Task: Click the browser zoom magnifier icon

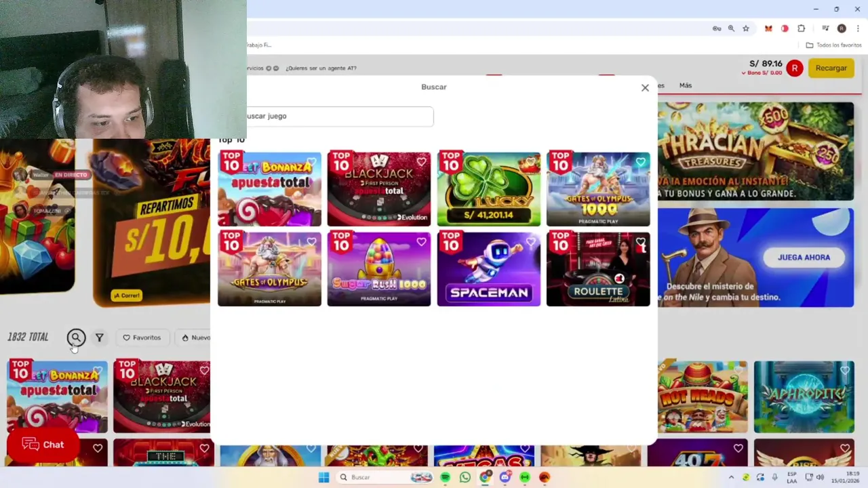Action: (x=731, y=28)
